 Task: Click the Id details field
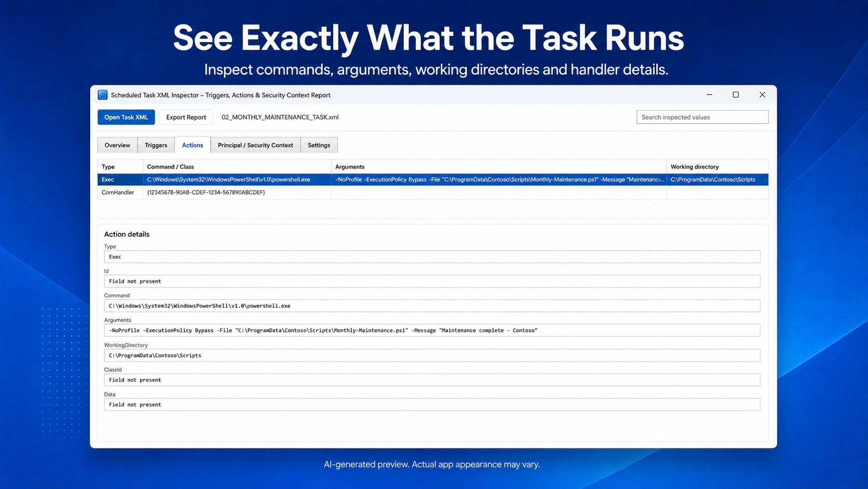(432, 281)
